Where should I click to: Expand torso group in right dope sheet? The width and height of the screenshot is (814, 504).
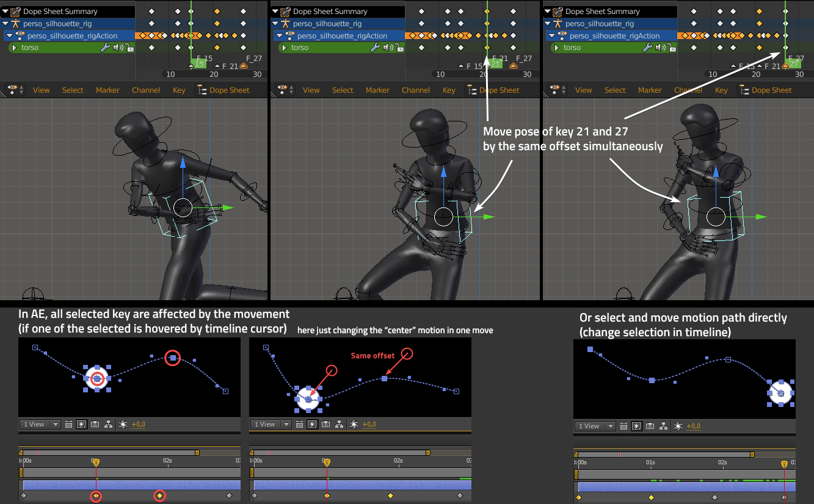point(556,48)
